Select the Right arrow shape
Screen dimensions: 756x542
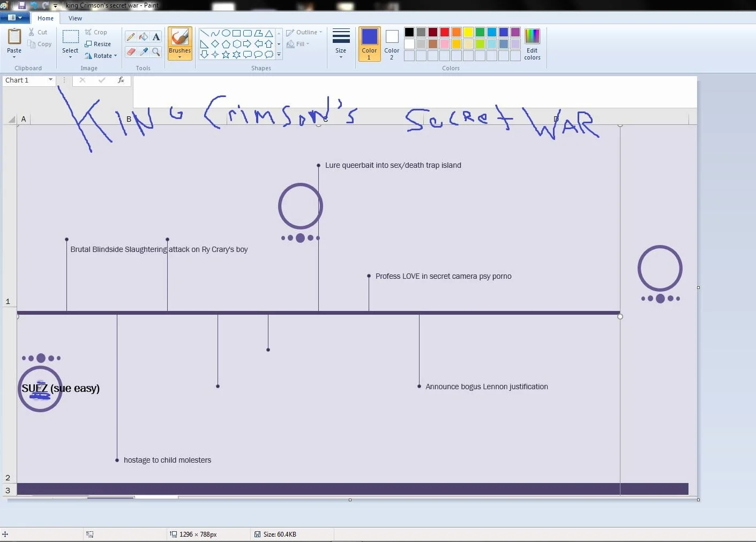(247, 44)
